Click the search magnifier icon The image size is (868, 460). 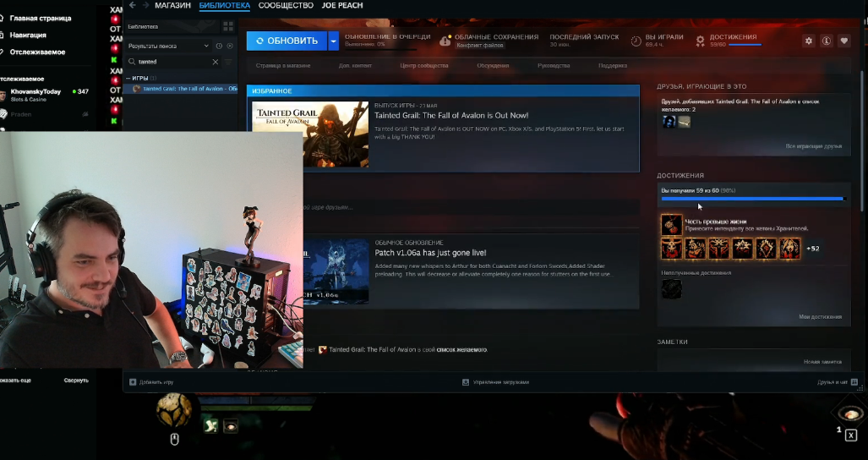click(132, 62)
